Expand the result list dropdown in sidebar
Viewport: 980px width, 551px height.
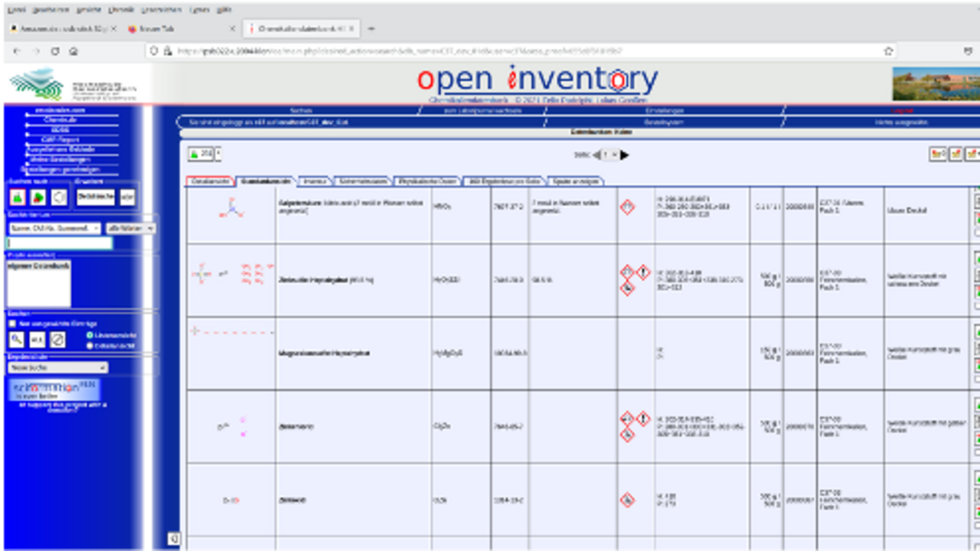57,367
